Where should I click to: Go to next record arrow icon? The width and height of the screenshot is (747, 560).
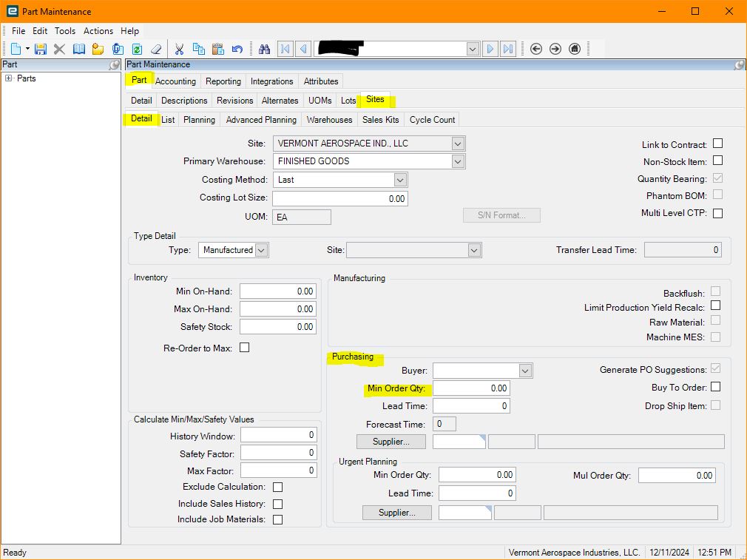click(490, 49)
